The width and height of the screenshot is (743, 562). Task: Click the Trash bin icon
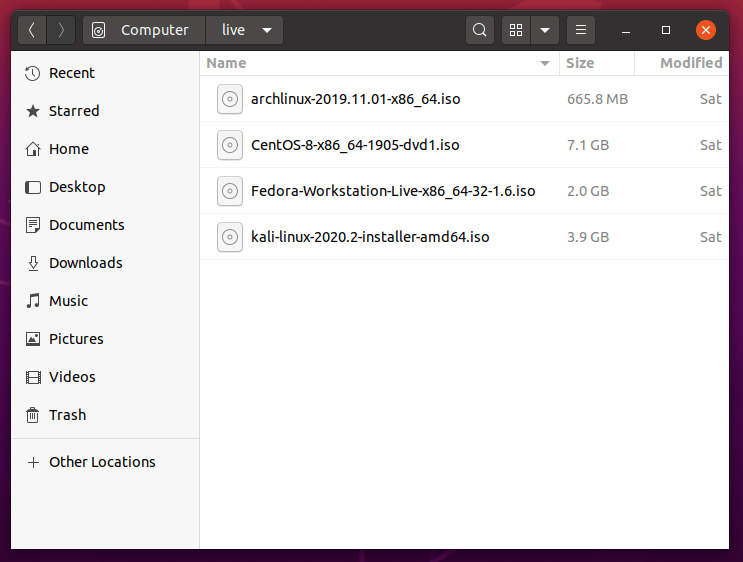[x=33, y=415]
